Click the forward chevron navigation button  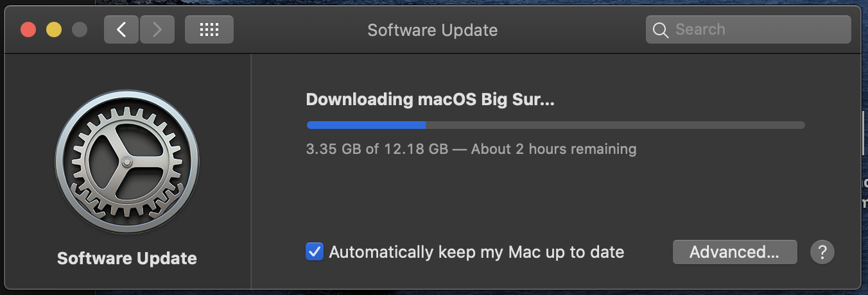157,29
